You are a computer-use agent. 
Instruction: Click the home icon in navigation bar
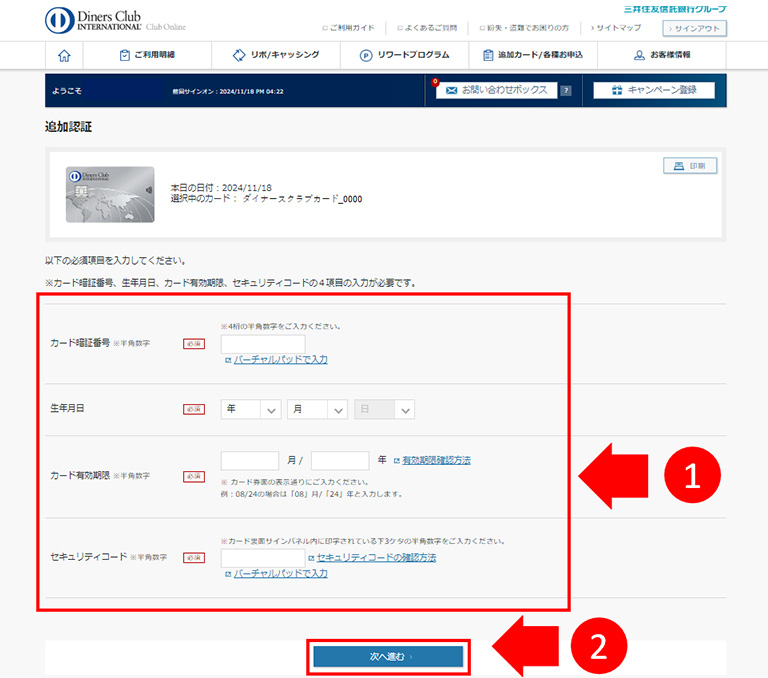point(65,56)
